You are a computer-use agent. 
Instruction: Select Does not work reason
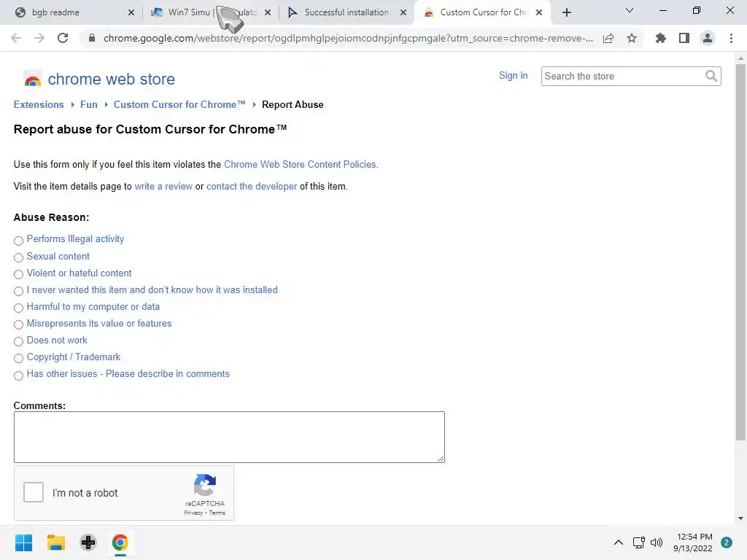point(18,341)
